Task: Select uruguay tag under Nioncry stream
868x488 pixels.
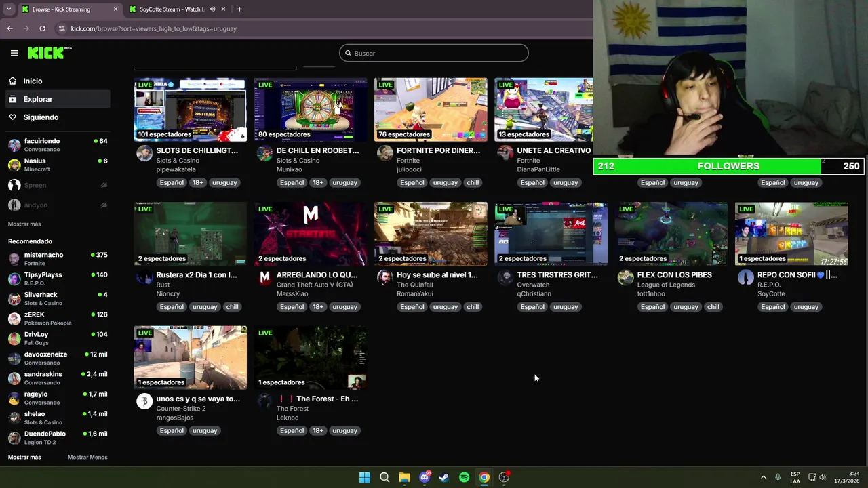Action: click(205, 306)
